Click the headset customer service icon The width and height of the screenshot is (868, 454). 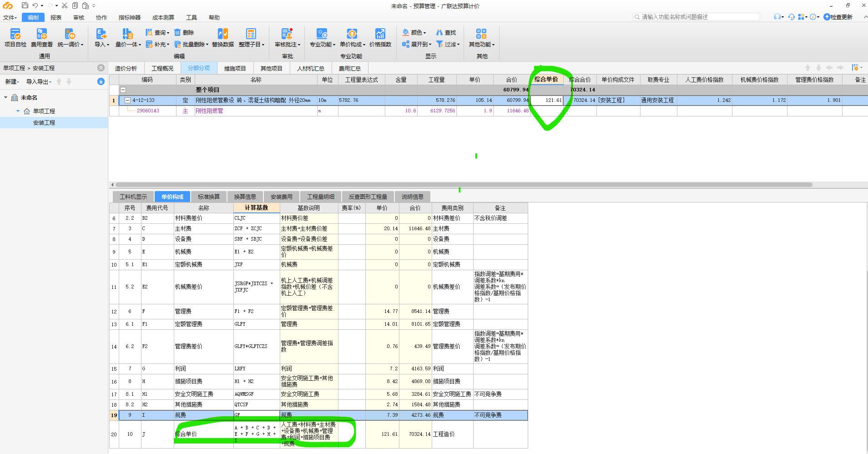click(791, 17)
